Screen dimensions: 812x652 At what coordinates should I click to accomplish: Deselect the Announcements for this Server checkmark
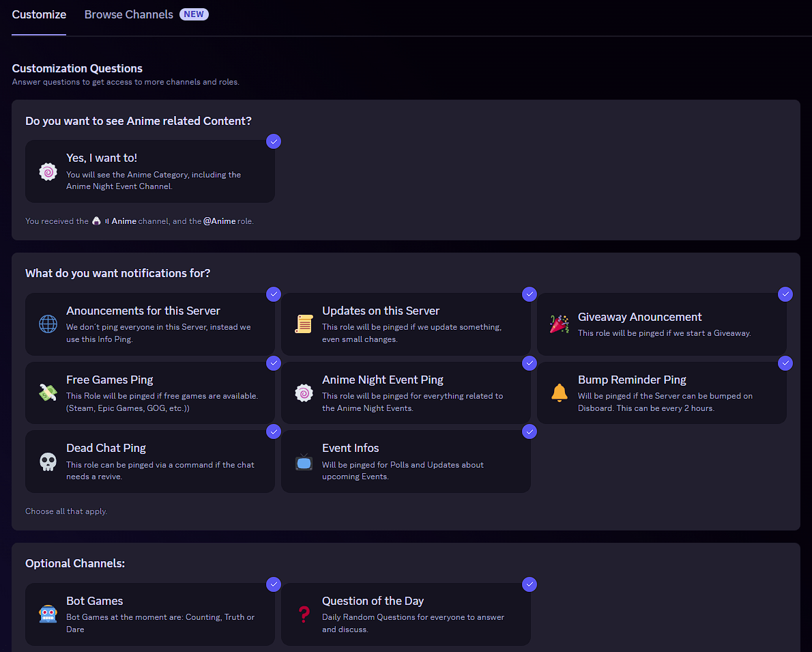(x=274, y=294)
